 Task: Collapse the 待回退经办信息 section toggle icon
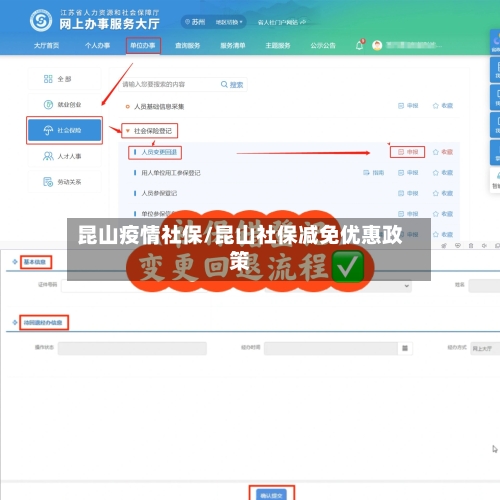(15, 322)
